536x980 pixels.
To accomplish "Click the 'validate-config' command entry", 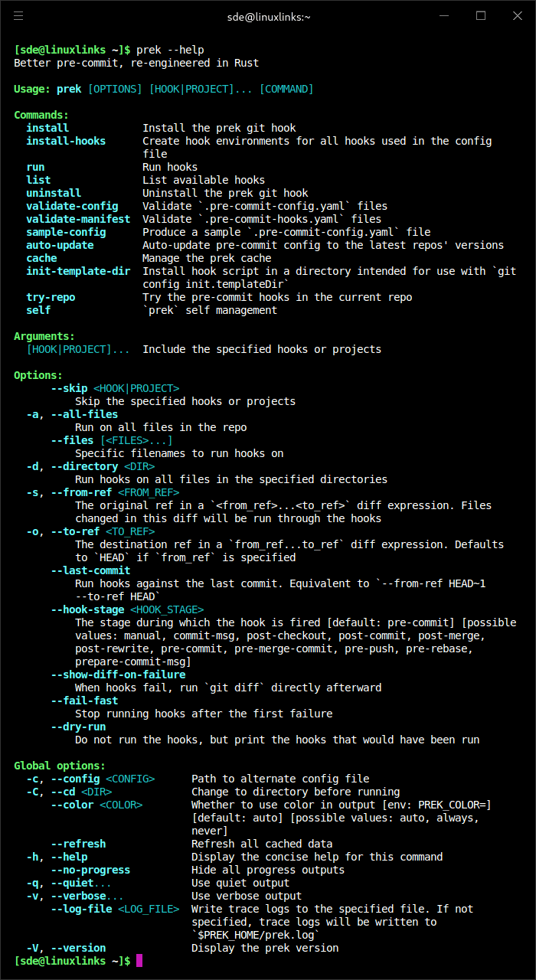I will [x=72, y=206].
